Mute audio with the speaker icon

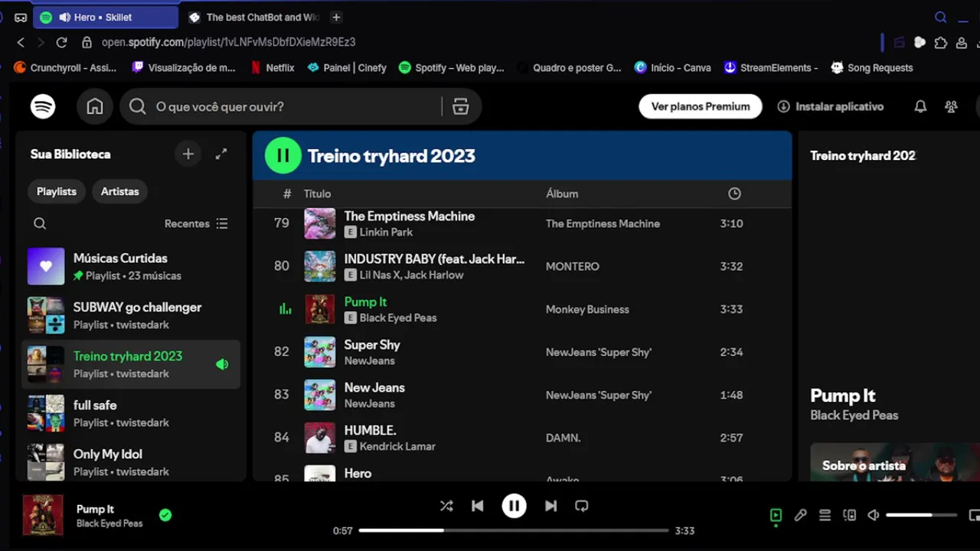[874, 515]
